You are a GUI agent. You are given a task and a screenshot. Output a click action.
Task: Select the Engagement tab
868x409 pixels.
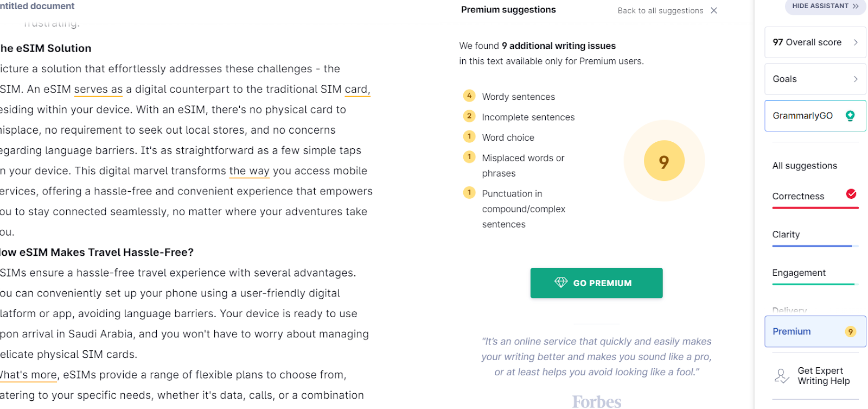tap(799, 273)
